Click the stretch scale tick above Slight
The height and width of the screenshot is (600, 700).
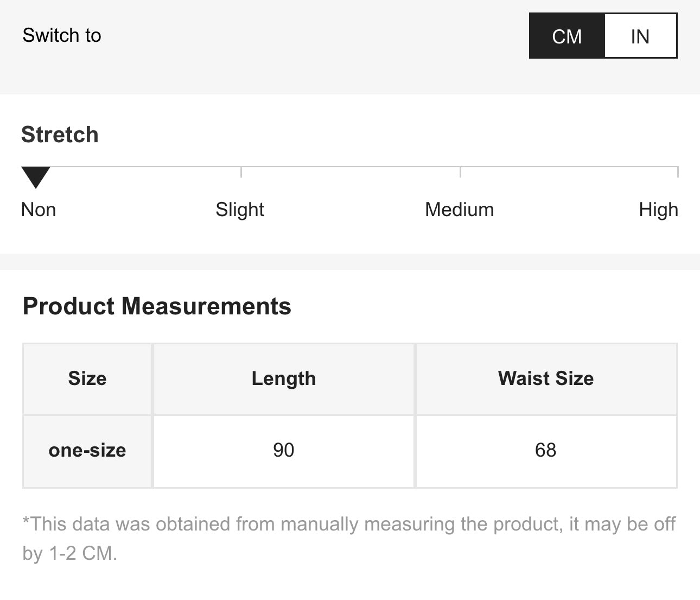pyautogui.click(x=241, y=172)
